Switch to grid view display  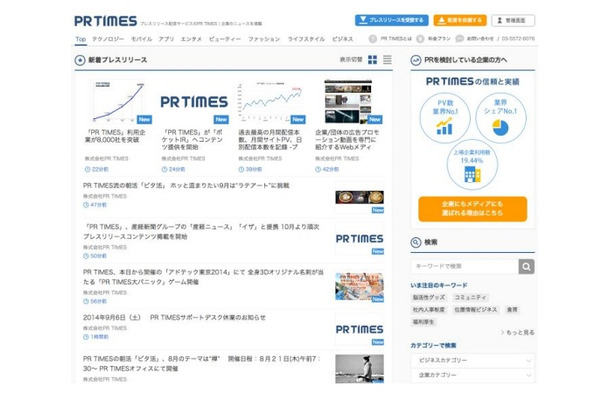point(372,60)
